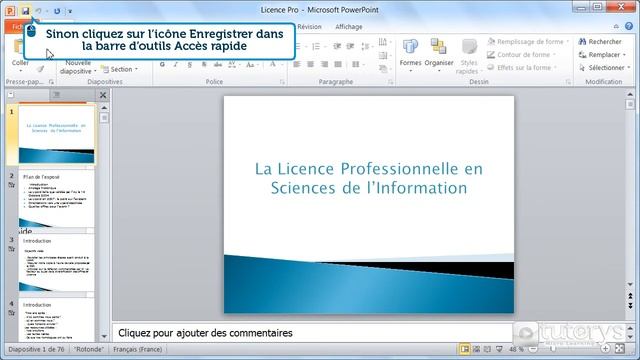Toggle underline (S) formatting
This screenshot has height=360, width=640.
coord(189,64)
